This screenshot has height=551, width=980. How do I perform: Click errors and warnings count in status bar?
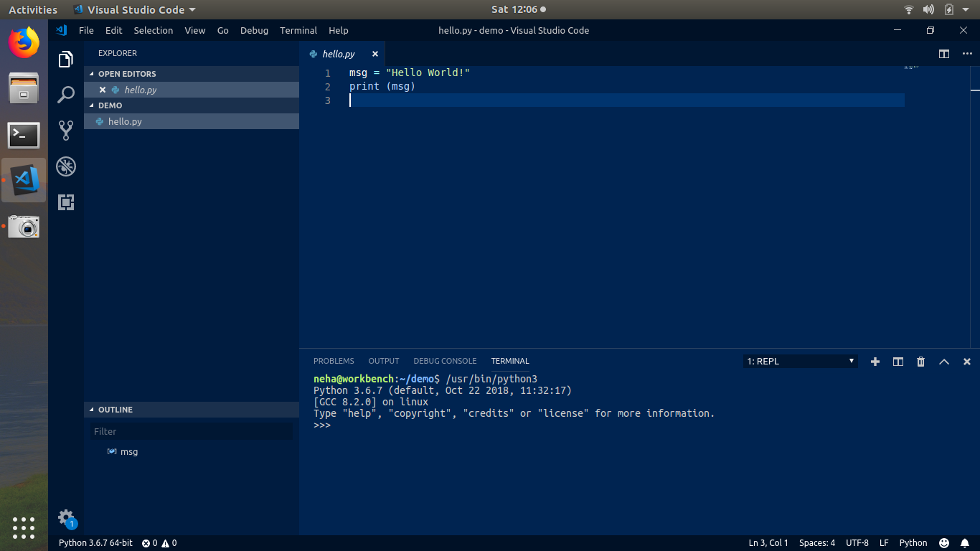point(159,543)
